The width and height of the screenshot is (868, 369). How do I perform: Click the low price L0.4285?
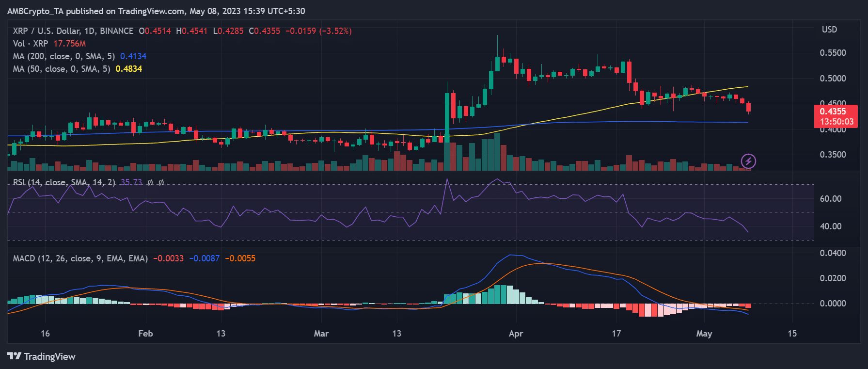[228, 31]
